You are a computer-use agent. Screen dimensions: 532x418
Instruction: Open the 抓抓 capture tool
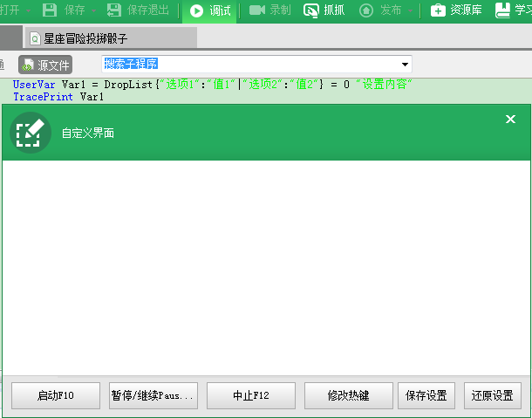pos(324,10)
